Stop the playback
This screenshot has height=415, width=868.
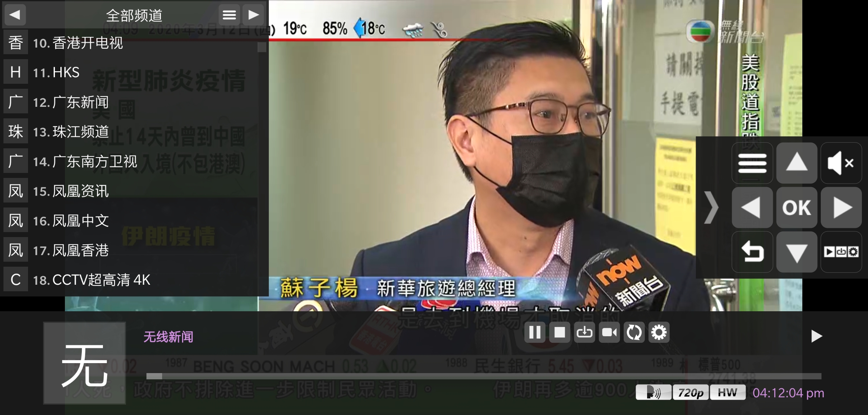click(x=560, y=332)
